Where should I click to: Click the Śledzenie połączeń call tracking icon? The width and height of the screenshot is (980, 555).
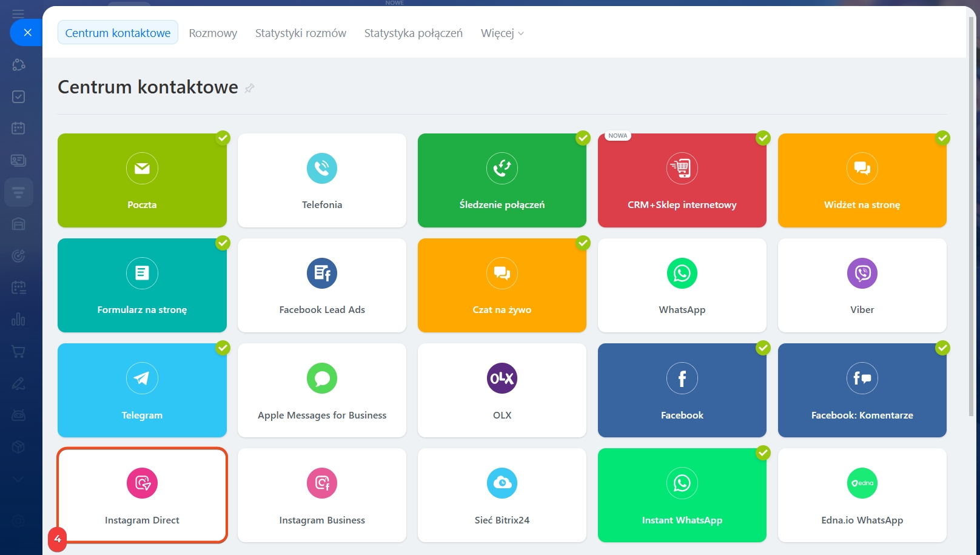click(502, 168)
